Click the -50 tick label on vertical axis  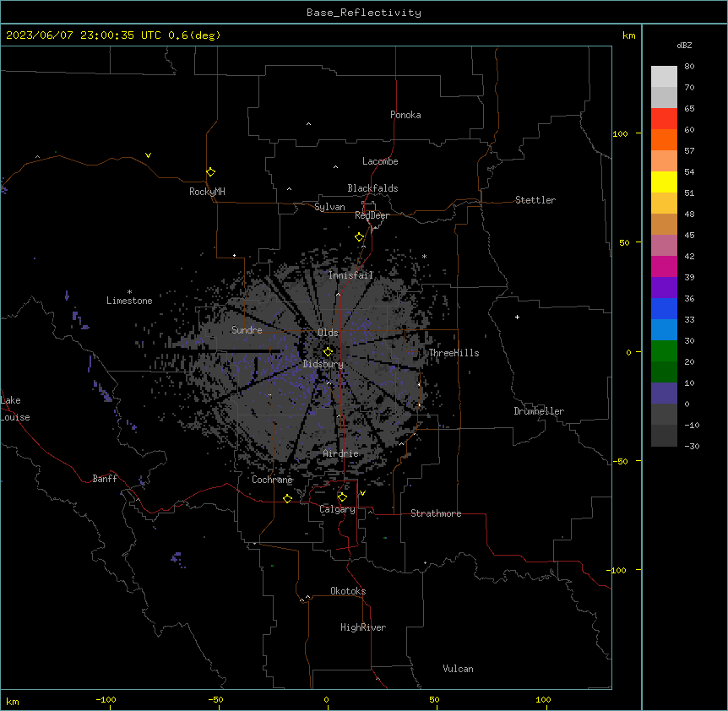click(620, 461)
